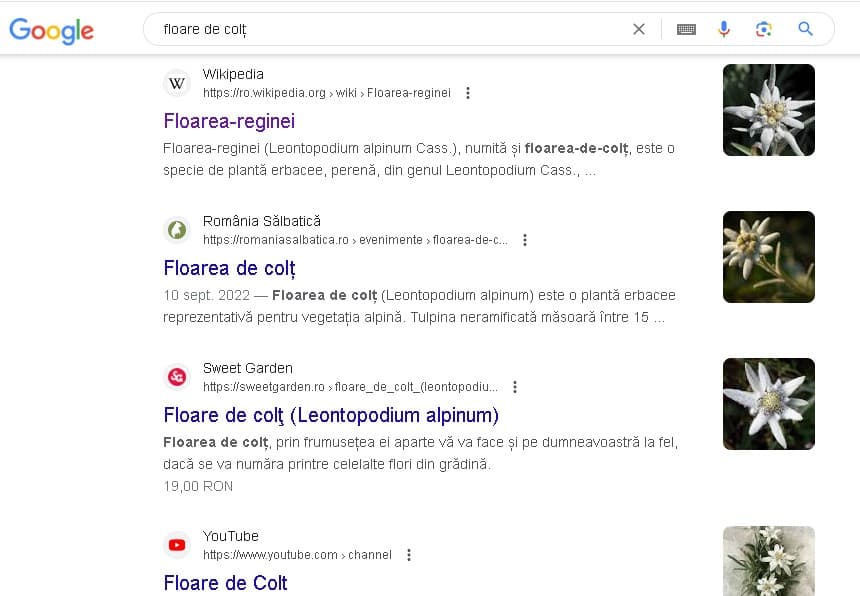The width and height of the screenshot is (860, 596).
Task: Open the Floarea de colț result link
Action: tap(229, 268)
